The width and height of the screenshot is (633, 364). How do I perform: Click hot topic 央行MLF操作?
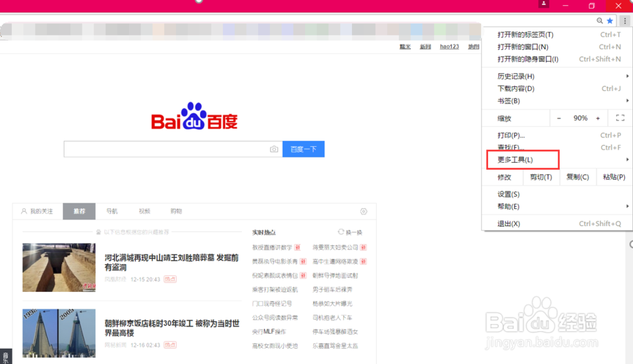coord(269,332)
